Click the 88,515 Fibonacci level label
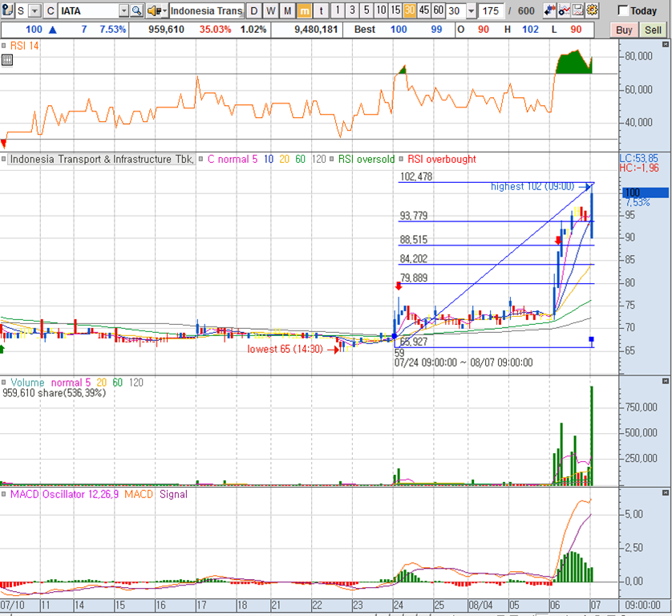 coord(414,240)
